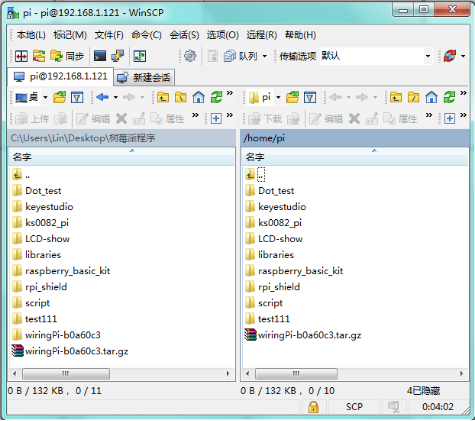Click the 上传 upload button
Screen dimensions: 475x421
[x=32, y=119]
